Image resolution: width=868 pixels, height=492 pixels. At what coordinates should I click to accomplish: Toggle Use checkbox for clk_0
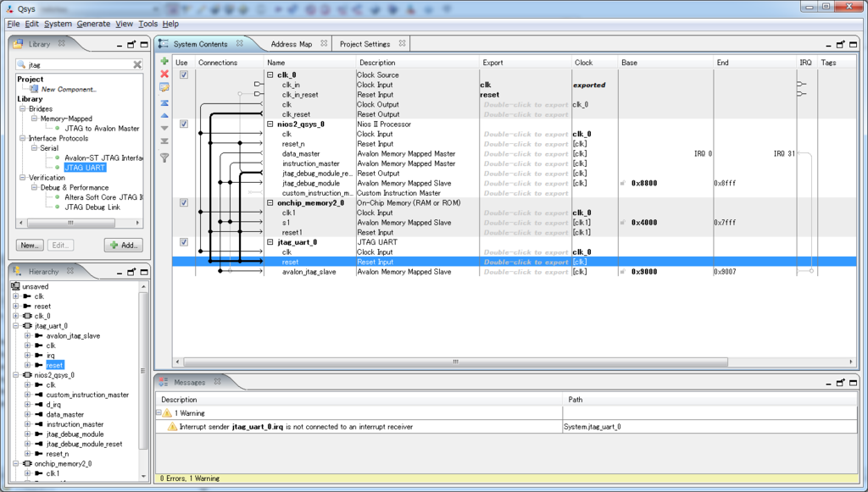point(184,75)
